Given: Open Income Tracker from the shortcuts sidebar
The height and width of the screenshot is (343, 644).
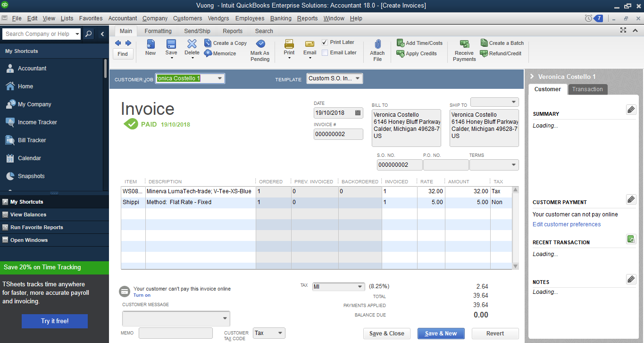Looking at the screenshot, I should pyautogui.click(x=37, y=122).
